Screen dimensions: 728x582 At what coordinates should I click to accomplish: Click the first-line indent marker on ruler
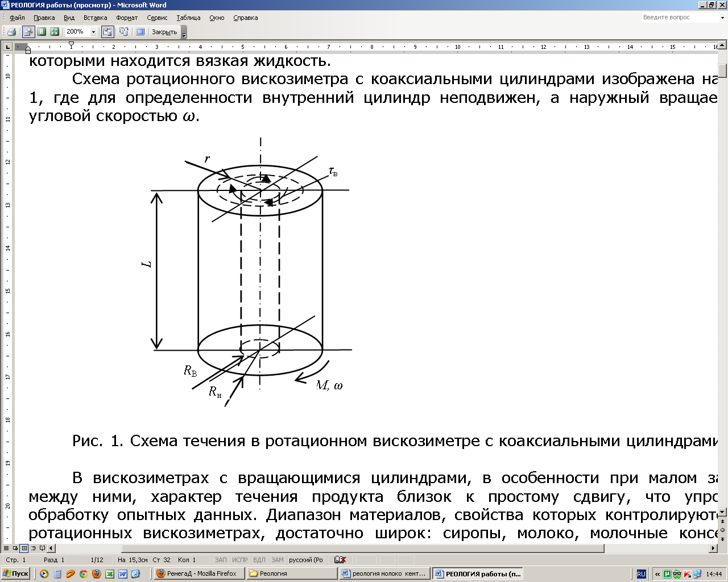click(x=71, y=44)
